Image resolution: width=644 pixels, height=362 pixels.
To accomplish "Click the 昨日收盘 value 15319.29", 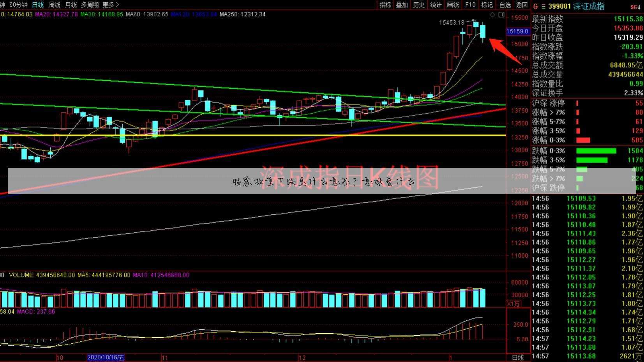I will click(x=628, y=37).
